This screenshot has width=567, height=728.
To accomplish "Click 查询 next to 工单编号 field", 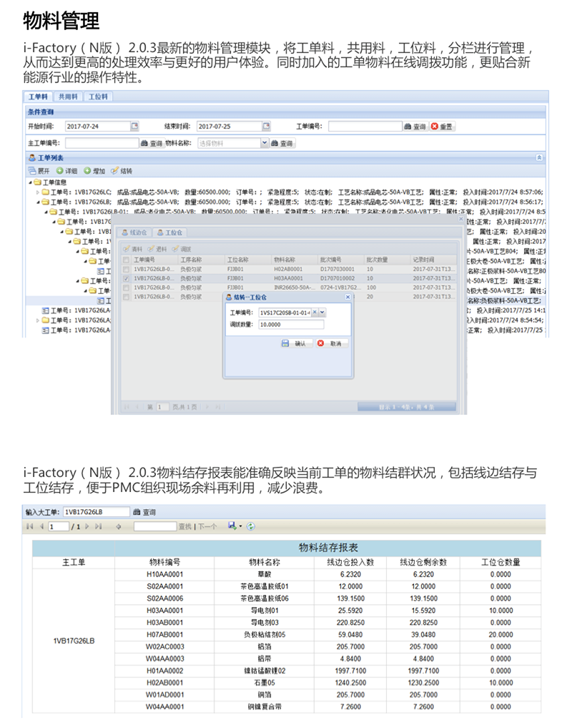I will [x=415, y=127].
